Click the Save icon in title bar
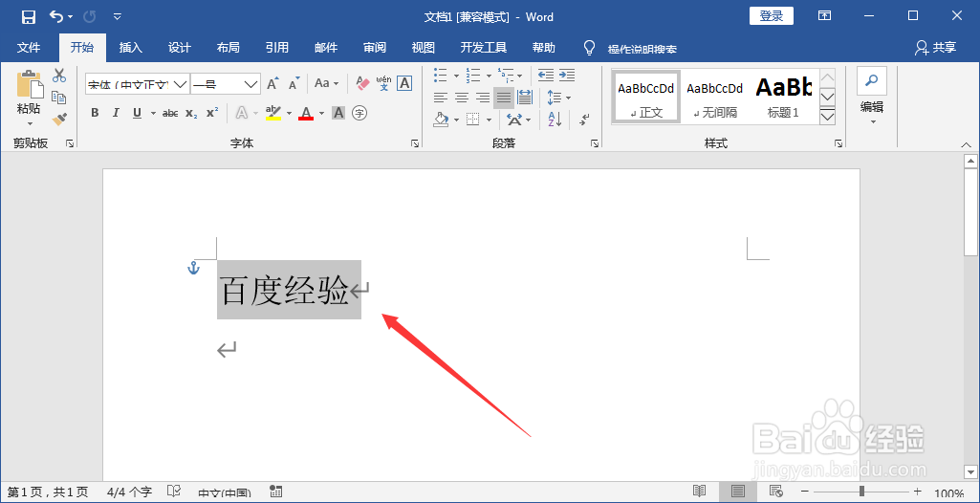980x503 pixels. [x=28, y=17]
